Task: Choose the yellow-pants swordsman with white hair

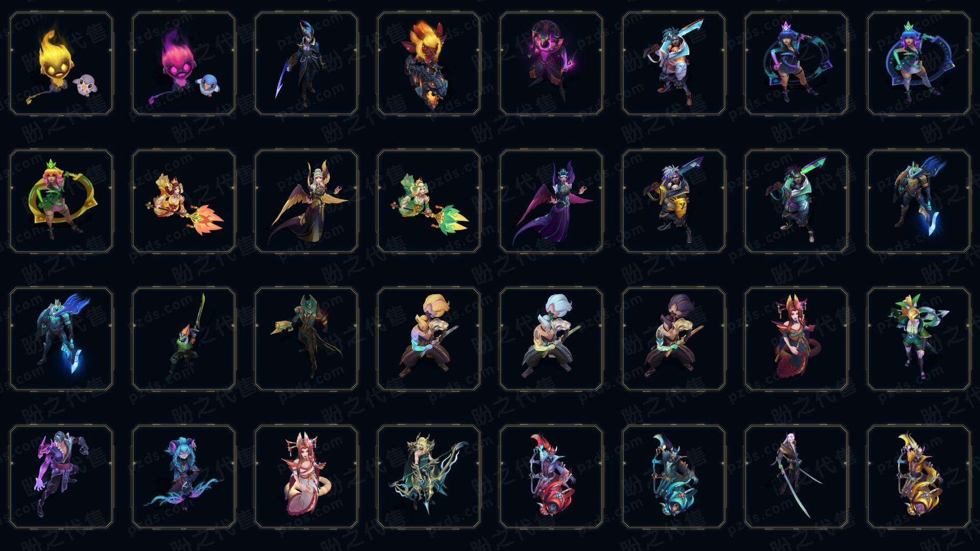Action: pyautogui.click(x=674, y=201)
